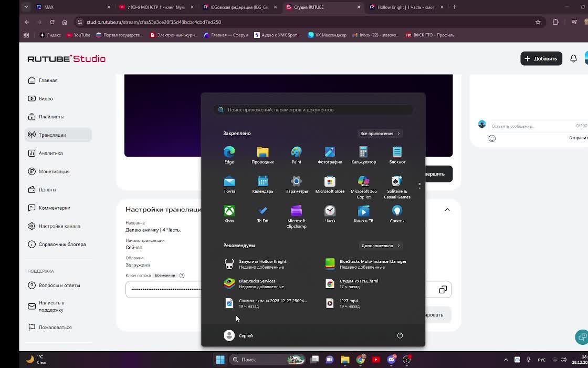Open Калькулятор app
This screenshot has height=368, width=588.
click(x=363, y=155)
